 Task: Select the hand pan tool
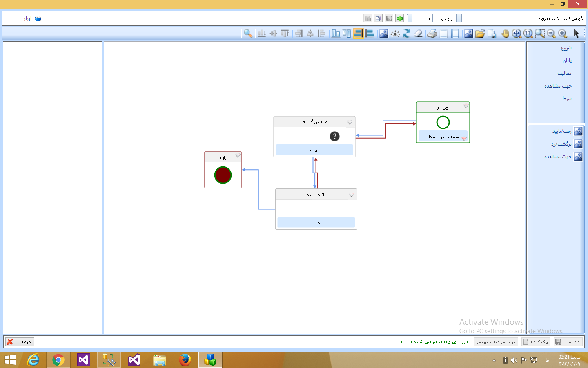point(505,34)
